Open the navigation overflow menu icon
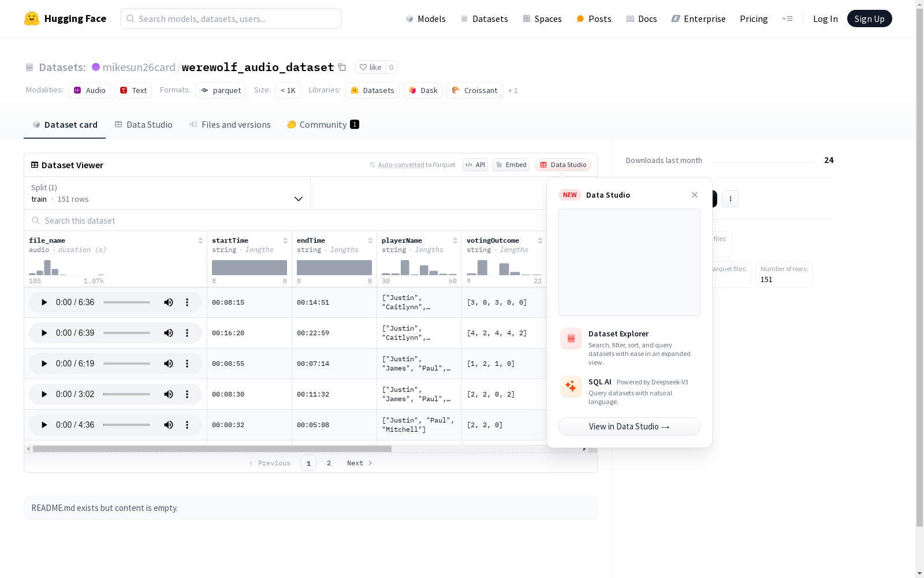Image resolution: width=924 pixels, height=578 pixels. [x=787, y=18]
